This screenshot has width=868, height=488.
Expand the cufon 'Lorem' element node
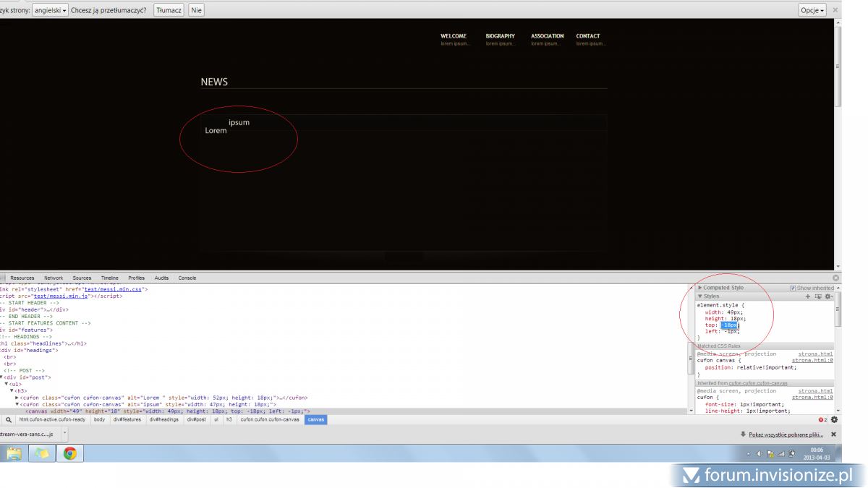[x=17, y=398]
